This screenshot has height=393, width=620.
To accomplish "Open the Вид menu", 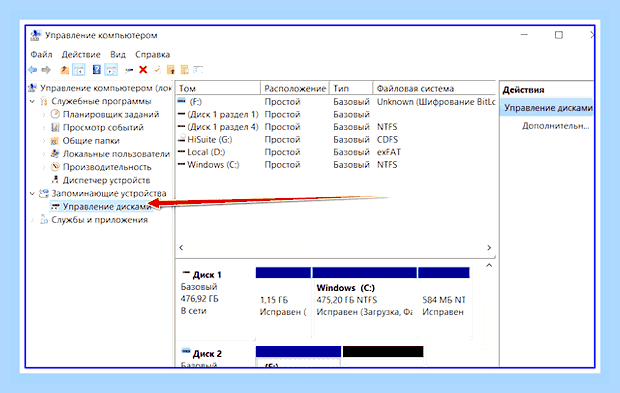I will pos(118,55).
